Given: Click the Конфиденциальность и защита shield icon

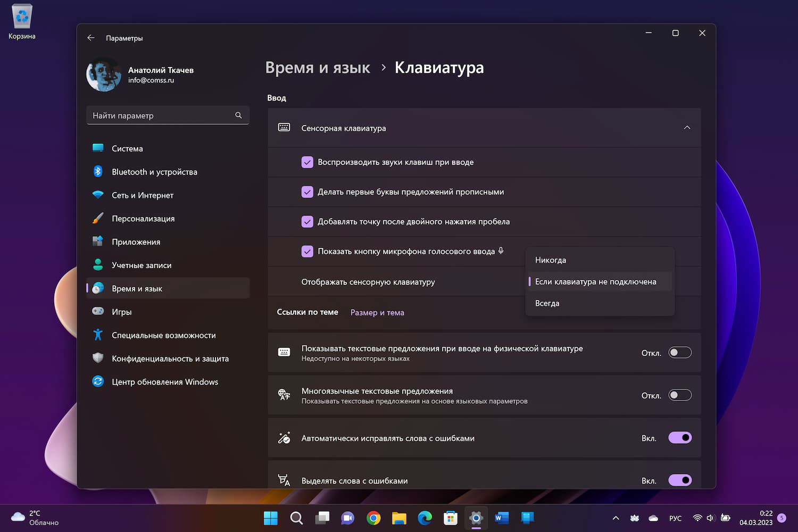Looking at the screenshot, I should coord(98,358).
